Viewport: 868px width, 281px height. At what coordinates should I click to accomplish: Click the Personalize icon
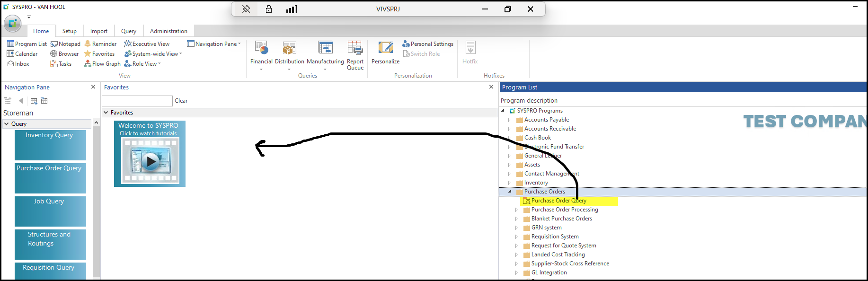[385, 48]
